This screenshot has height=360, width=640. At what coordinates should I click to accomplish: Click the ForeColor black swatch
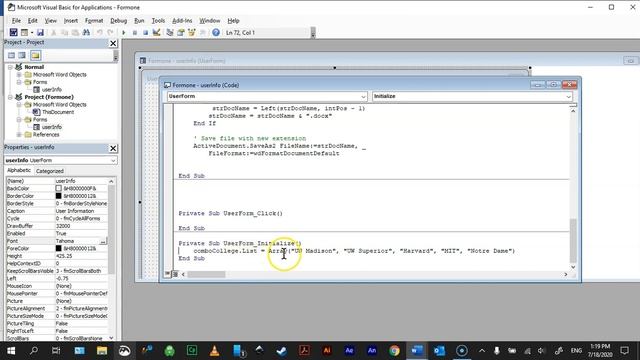click(59, 248)
